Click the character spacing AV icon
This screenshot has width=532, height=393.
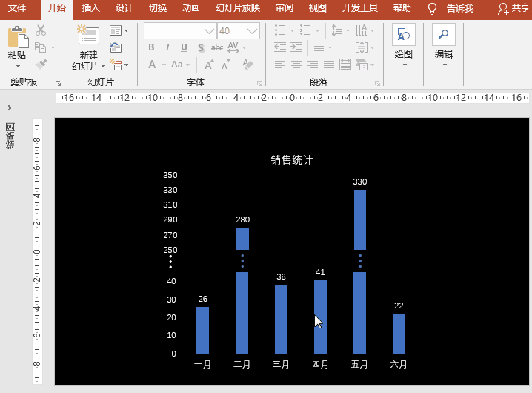click(233, 47)
